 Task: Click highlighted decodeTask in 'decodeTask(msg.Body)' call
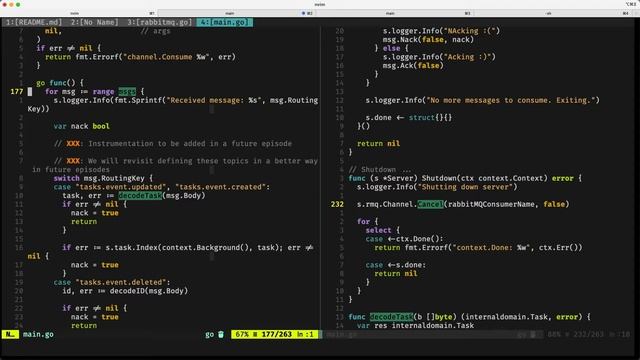[140, 196]
